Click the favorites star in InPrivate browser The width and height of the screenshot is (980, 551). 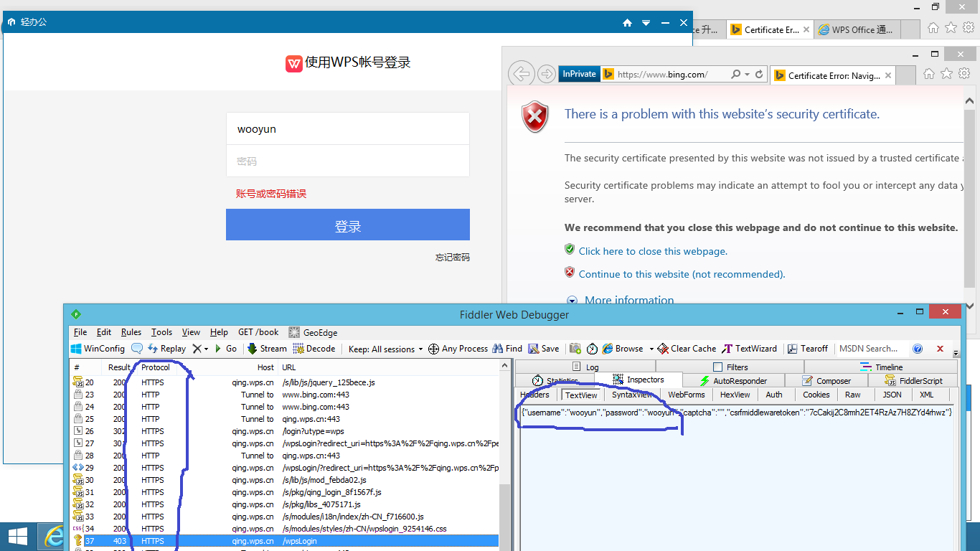[x=947, y=73]
